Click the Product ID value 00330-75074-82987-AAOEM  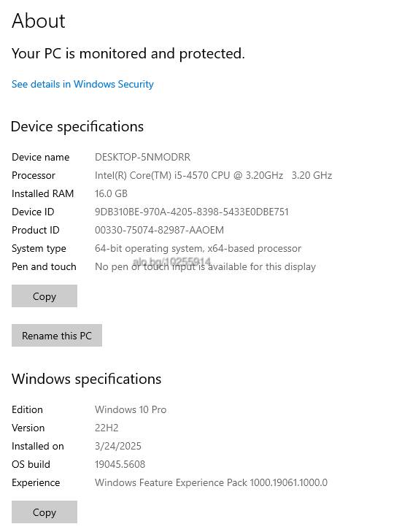tap(159, 230)
